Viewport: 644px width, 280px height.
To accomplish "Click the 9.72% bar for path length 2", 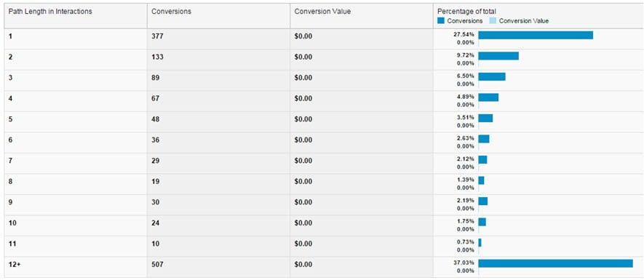I will (x=498, y=56).
